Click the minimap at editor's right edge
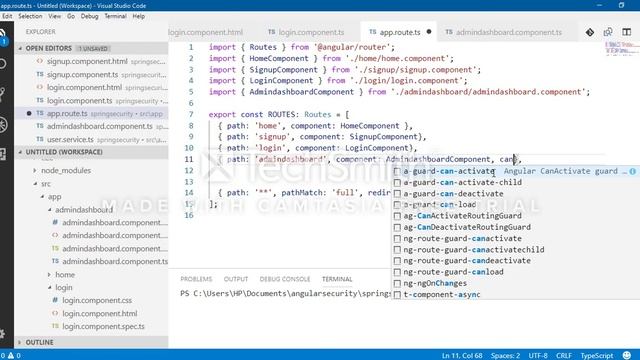 click(622, 48)
